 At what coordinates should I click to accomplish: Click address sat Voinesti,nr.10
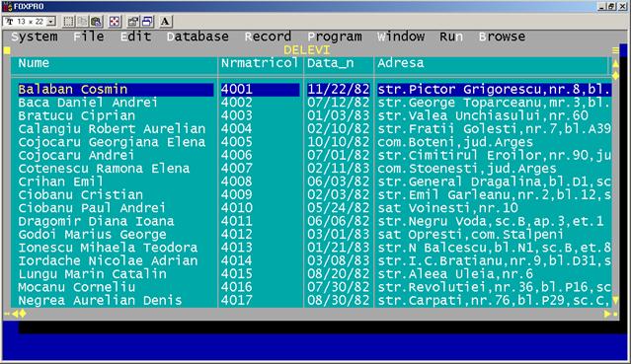click(448, 208)
